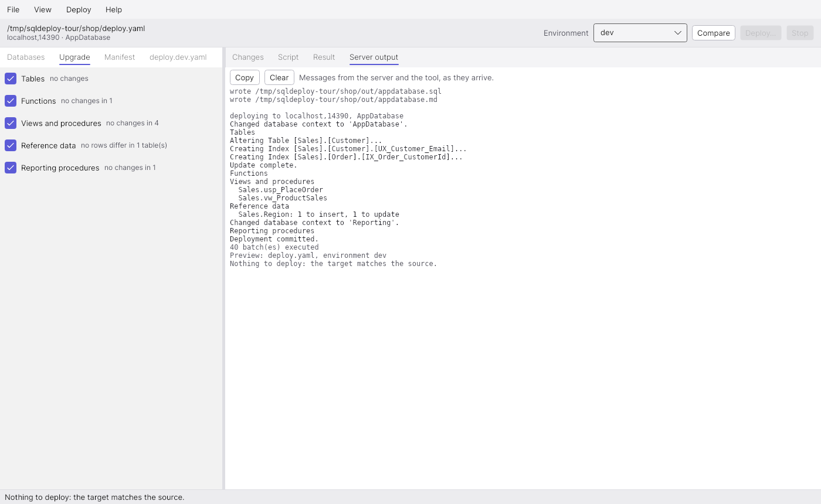Switch to the Manifest tab
Screen dimensions: 821x504
point(120,57)
